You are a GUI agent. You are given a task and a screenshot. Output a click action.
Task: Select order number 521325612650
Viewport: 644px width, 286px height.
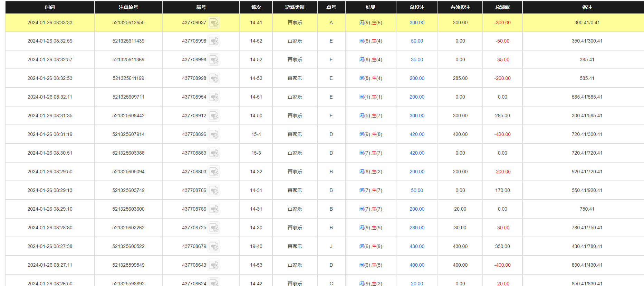click(x=128, y=22)
